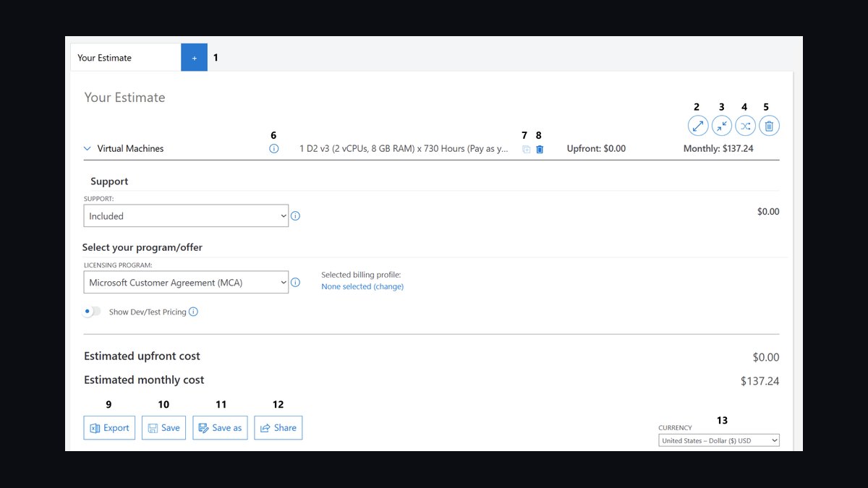The height and width of the screenshot is (488, 868).
Task: Open the Support dropdown showing Included
Action: 186,215
